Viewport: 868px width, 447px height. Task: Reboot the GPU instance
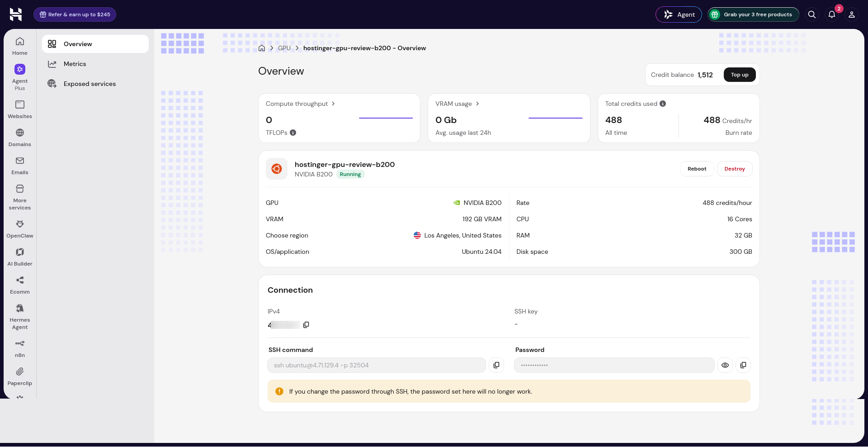point(697,169)
